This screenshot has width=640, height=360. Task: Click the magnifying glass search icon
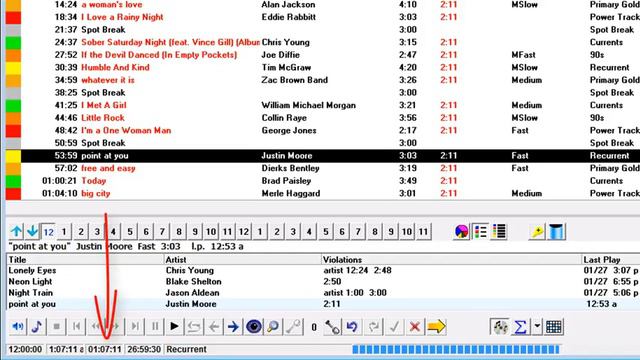[x=273, y=327]
